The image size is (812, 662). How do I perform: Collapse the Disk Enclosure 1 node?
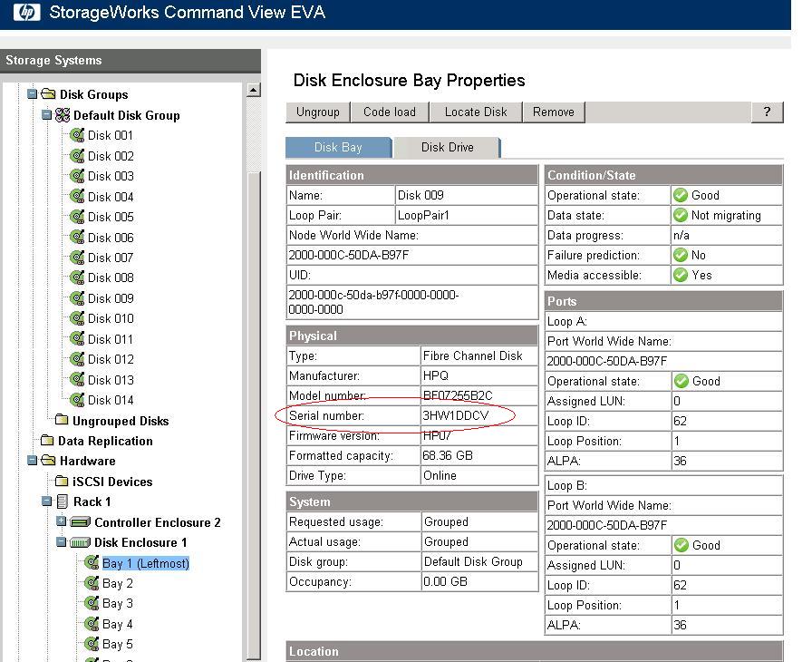[61, 542]
